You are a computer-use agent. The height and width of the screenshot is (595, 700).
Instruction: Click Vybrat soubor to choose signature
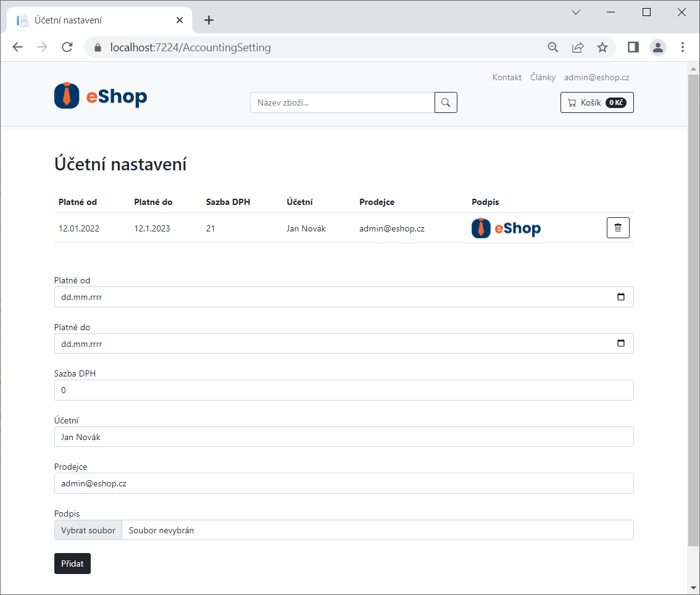coord(88,530)
